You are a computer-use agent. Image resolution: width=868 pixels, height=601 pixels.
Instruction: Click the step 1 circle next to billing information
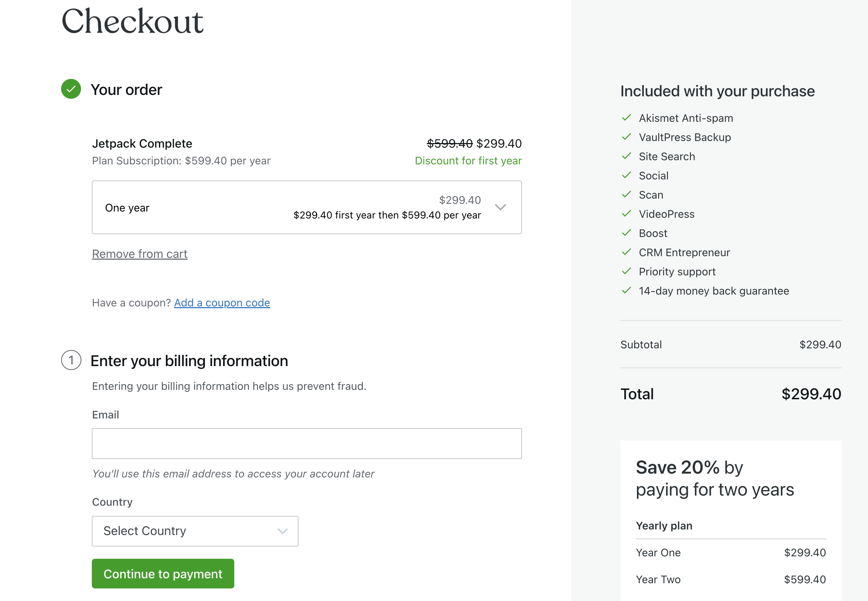click(x=71, y=361)
